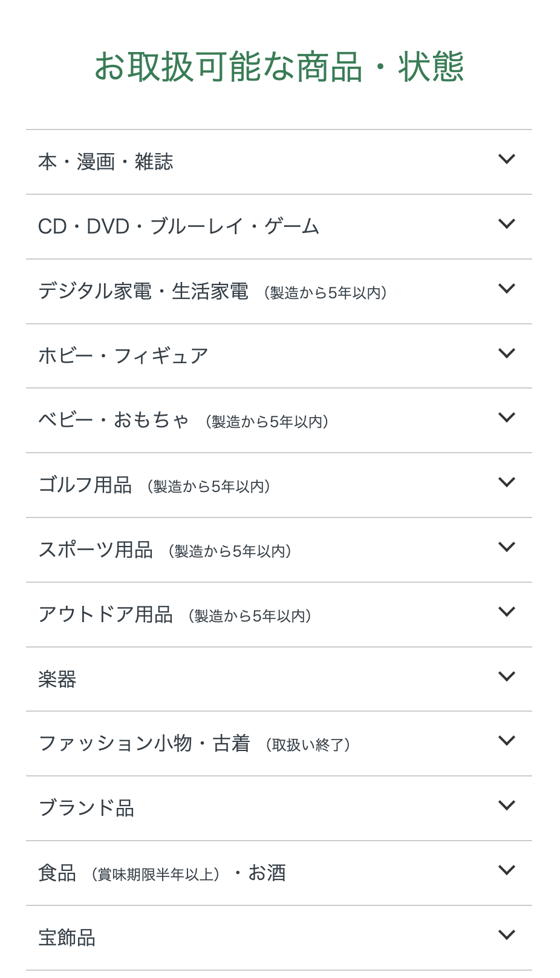Click the デジタル家電・生活家電 title text

(x=143, y=292)
